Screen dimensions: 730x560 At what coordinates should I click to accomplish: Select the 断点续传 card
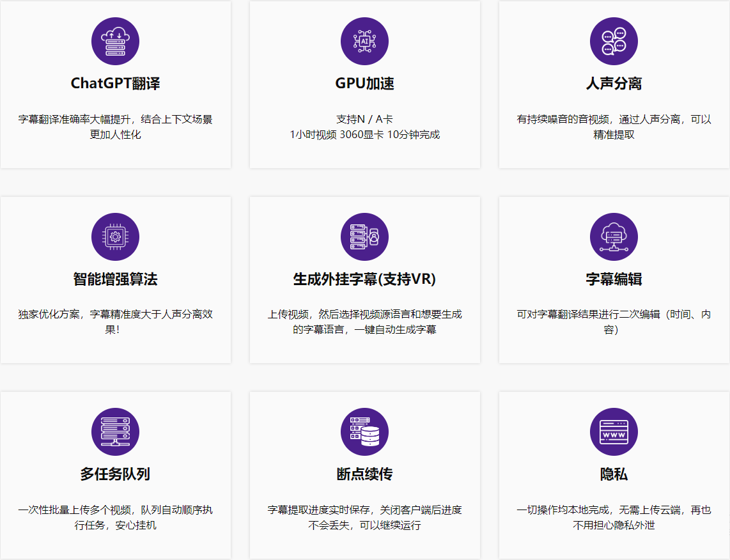click(x=364, y=474)
